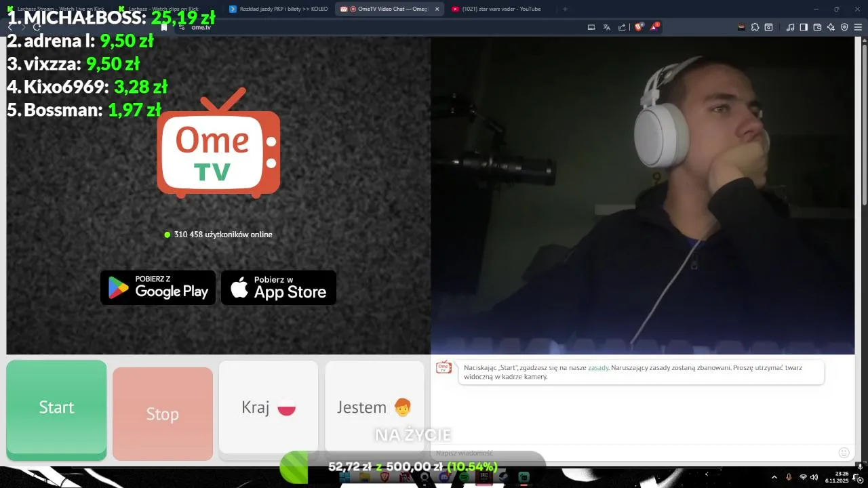Screen dimensions: 868x488
Task: Open Brave browser from the taskbar
Action: pyautogui.click(x=385, y=477)
